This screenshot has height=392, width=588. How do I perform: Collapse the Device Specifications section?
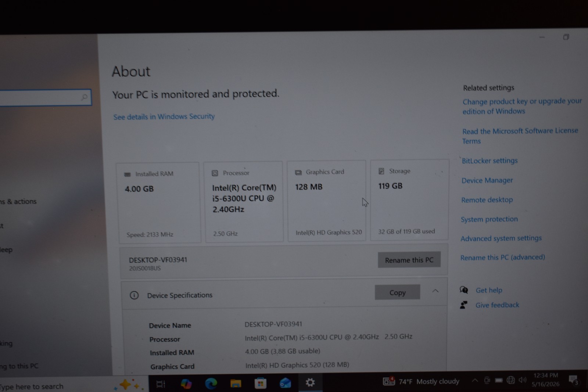pos(435,291)
